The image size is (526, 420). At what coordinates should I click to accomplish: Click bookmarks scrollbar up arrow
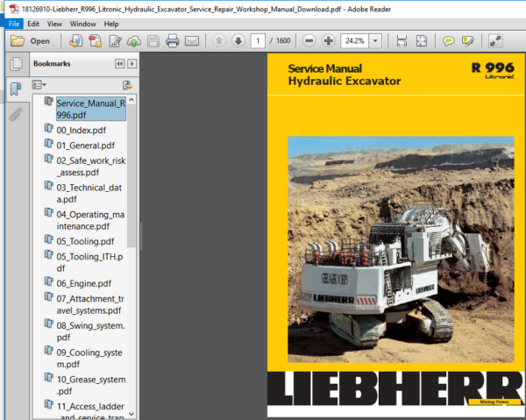coord(131,100)
